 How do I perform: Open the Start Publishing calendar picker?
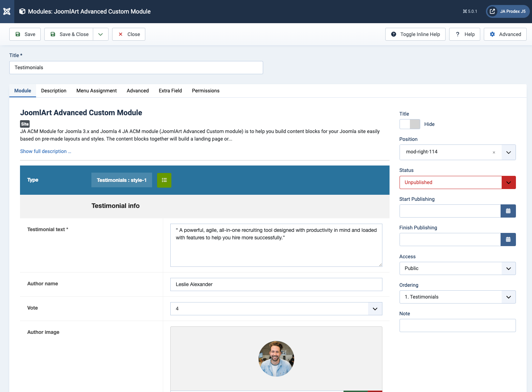tap(508, 211)
